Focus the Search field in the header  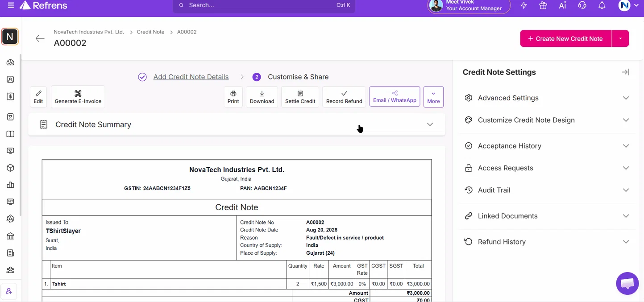coord(264,5)
